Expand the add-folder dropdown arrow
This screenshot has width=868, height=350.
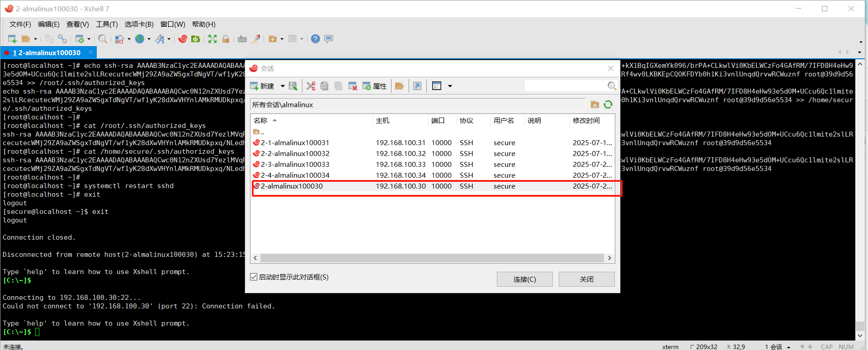coord(282,39)
